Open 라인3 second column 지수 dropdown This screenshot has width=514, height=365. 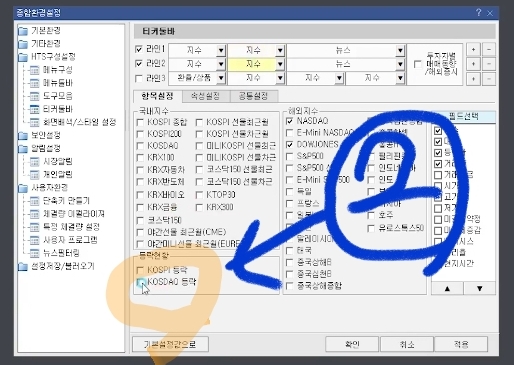click(280, 78)
